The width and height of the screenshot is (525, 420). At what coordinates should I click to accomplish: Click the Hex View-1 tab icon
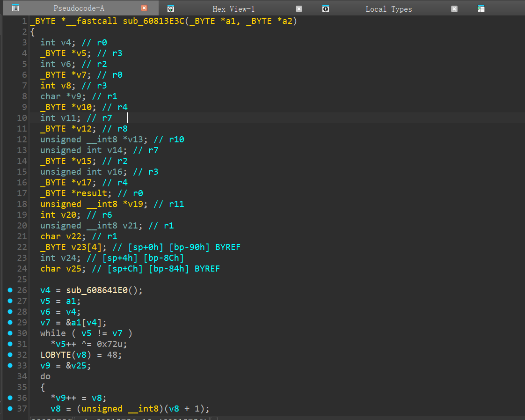click(x=171, y=9)
